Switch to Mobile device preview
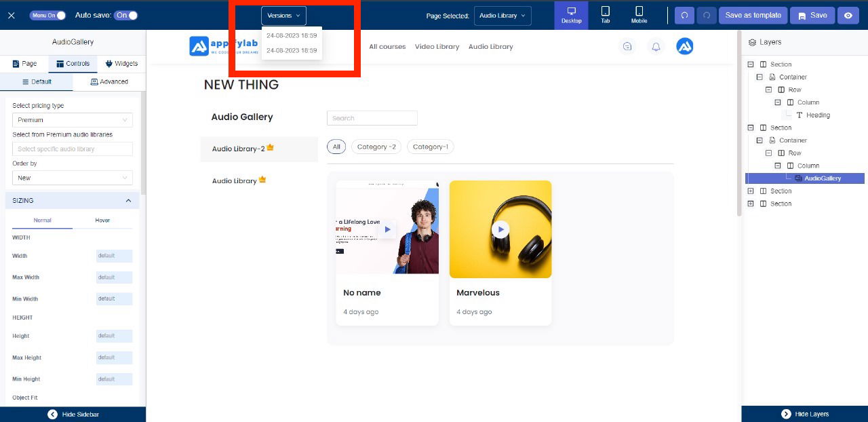The width and height of the screenshot is (868, 422). tap(639, 15)
